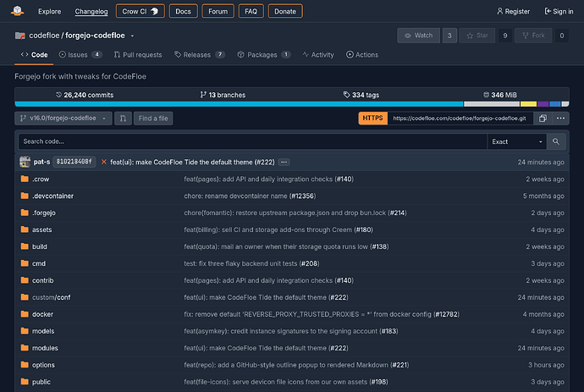Click the blue language statistics bar
Viewport: 584px width, 392px height.
[x=239, y=104]
